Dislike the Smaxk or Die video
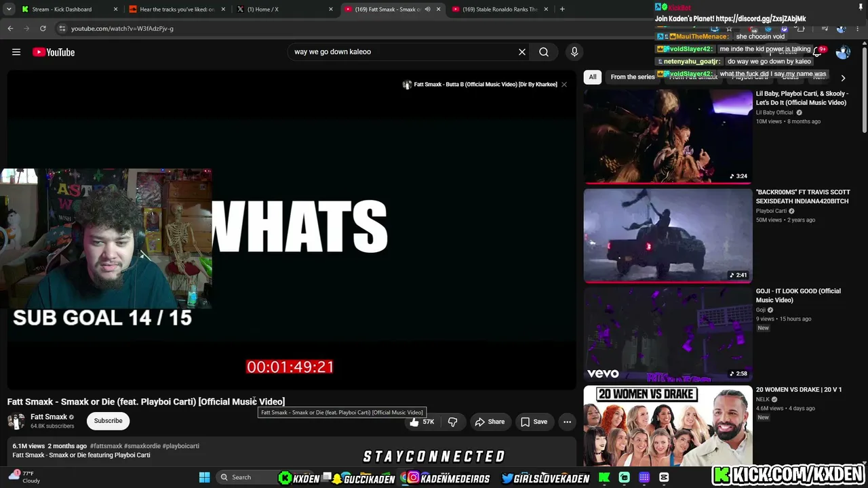 (x=453, y=422)
